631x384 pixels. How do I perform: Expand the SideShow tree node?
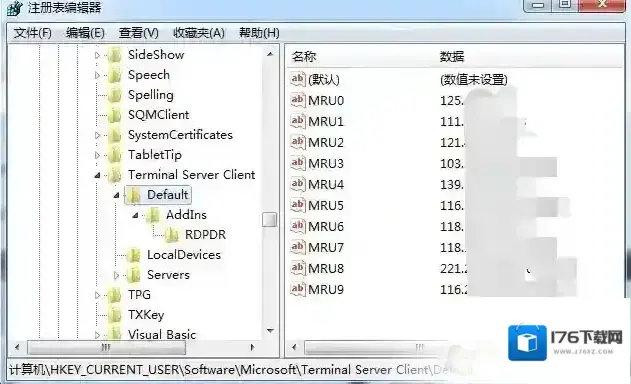[x=97, y=55]
